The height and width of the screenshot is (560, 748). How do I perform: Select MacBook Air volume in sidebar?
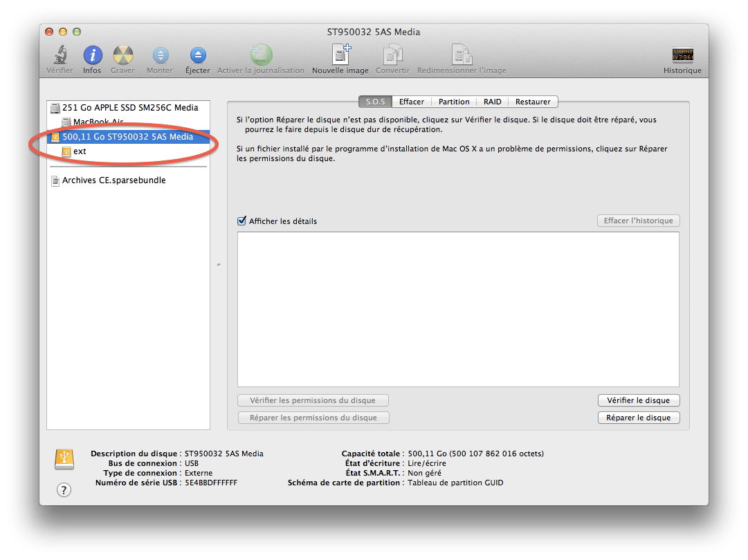128,122
